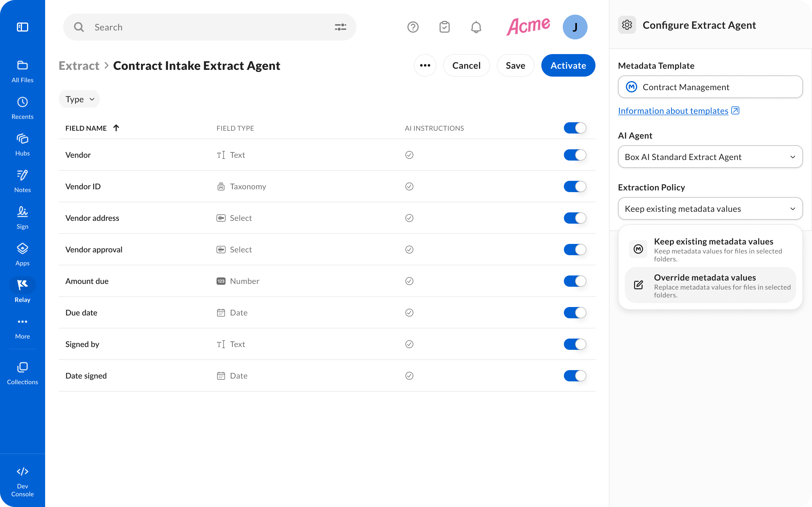Disable the Amount due field toggle
The image size is (812, 507).
click(574, 281)
